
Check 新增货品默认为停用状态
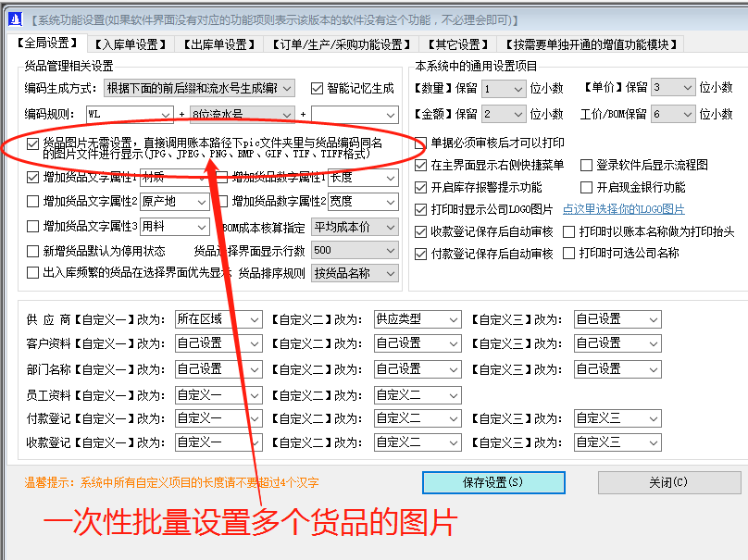31,250
